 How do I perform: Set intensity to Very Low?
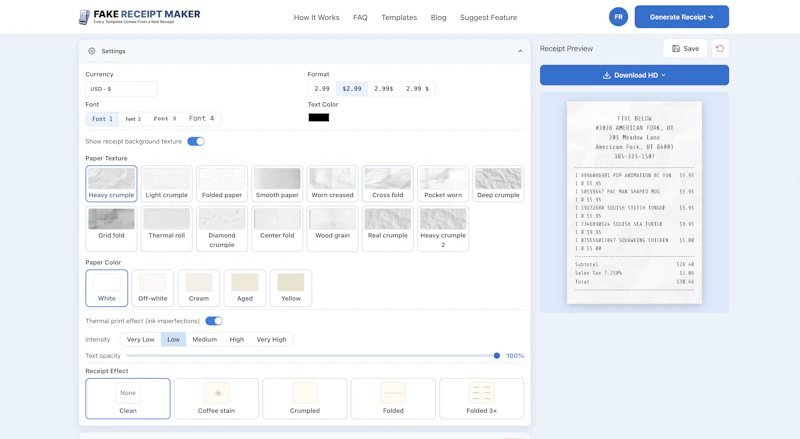[140, 339]
